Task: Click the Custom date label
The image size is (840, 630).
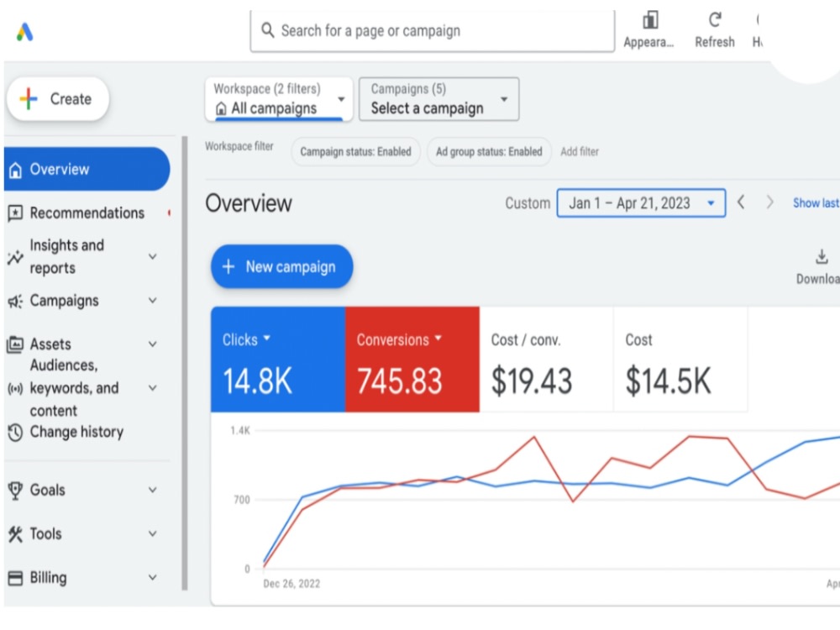Action: pos(528,203)
